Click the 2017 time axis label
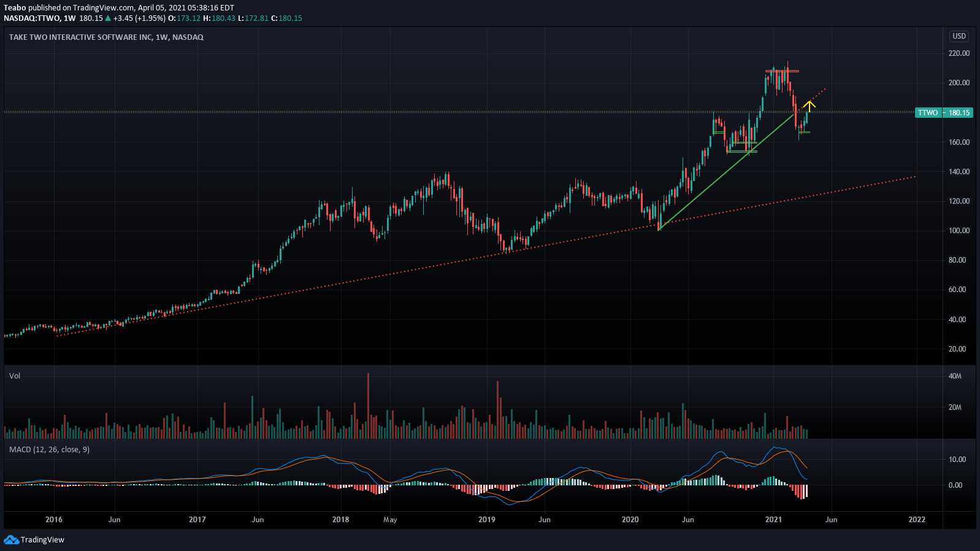The width and height of the screenshot is (980, 551). click(197, 520)
